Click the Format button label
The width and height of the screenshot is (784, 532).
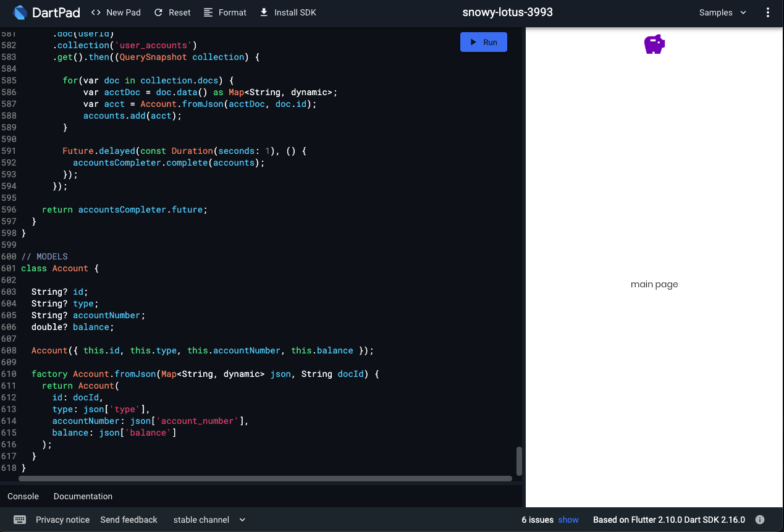coord(232,12)
